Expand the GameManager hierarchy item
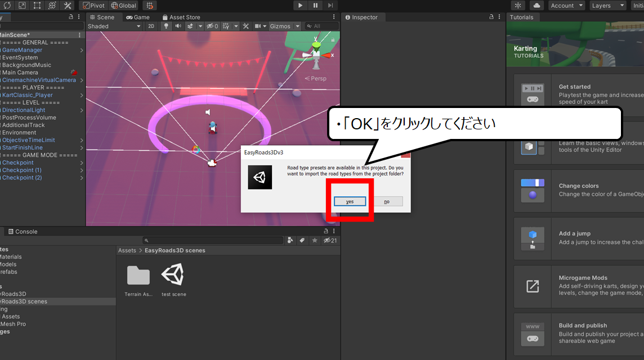This screenshot has height=360, width=644. click(82, 50)
